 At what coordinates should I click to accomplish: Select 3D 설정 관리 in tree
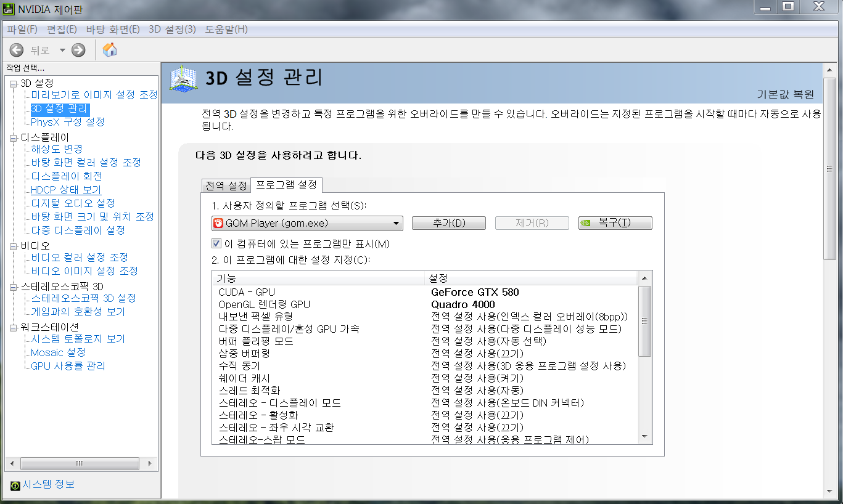60,109
